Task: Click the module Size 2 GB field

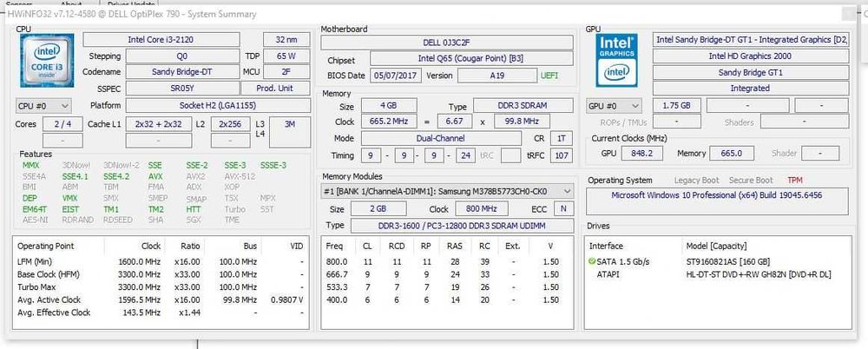Action: pyautogui.click(x=378, y=209)
